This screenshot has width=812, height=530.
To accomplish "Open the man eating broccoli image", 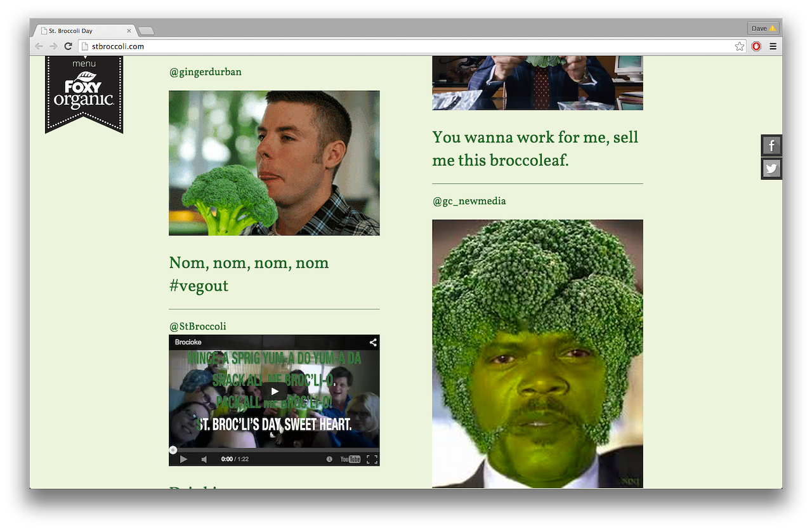I will pyautogui.click(x=274, y=163).
